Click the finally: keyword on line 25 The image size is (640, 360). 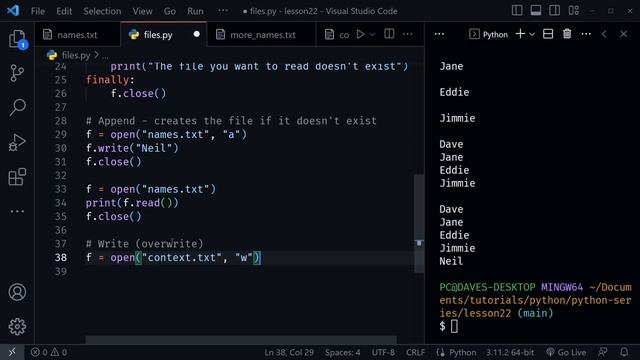[x=110, y=80]
